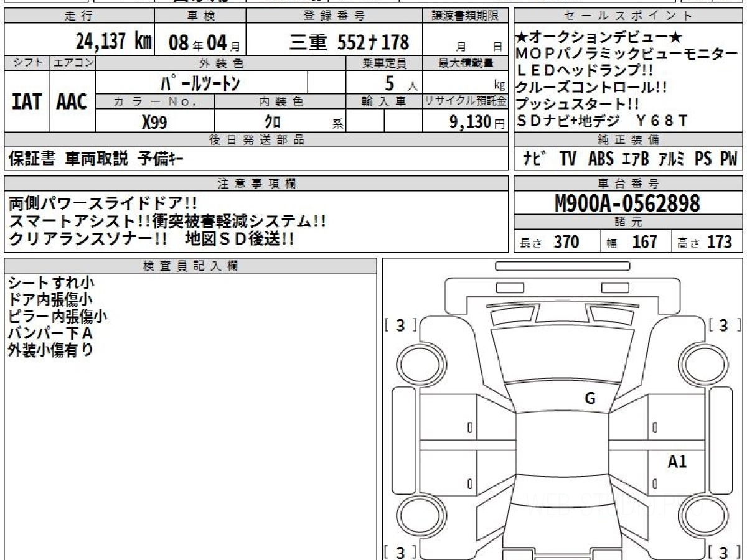Click the mileage value 24,137 km
Image resolution: width=747 pixels, height=560 pixels.
tap(114, 42)
